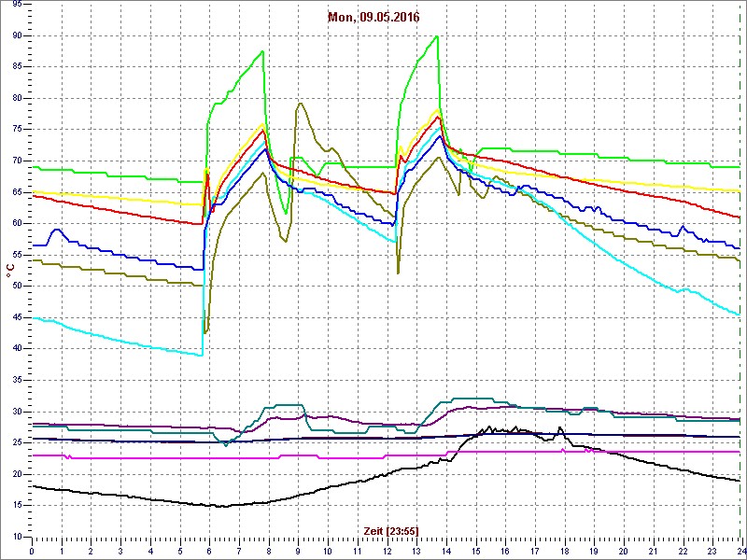Viewport: 747px width, 560px height.
Task: Select the 80 temperature axis label
Action: pos(16,99)
